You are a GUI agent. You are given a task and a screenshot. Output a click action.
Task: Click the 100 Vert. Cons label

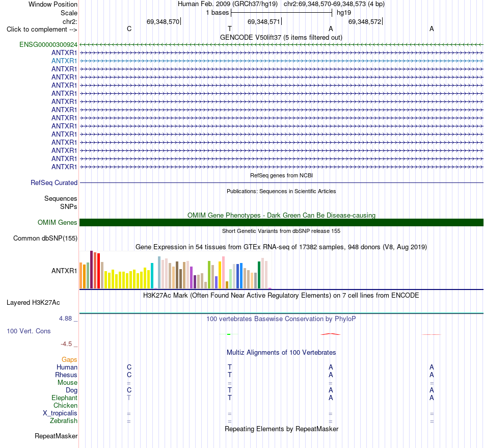click(29, 331)
